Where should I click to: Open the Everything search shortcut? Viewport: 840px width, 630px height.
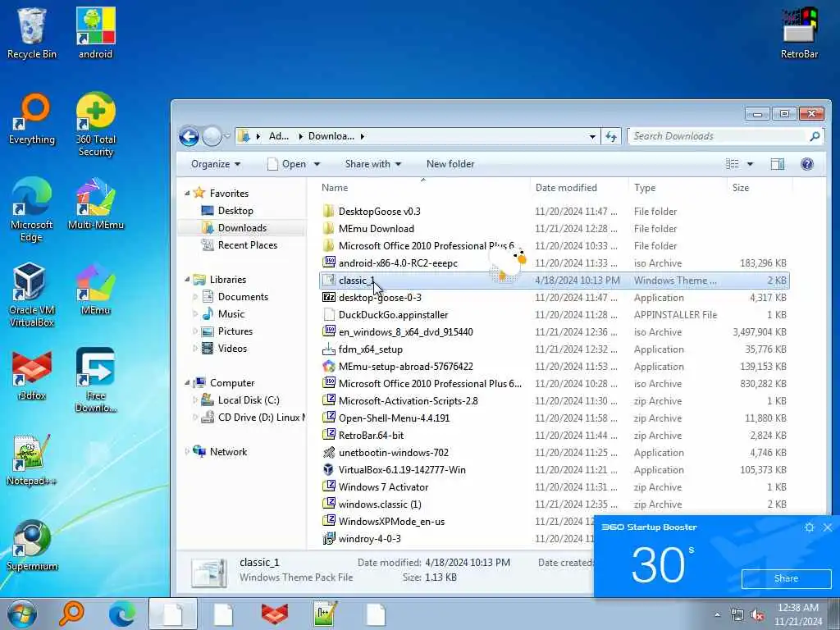(x=32, y=119)
